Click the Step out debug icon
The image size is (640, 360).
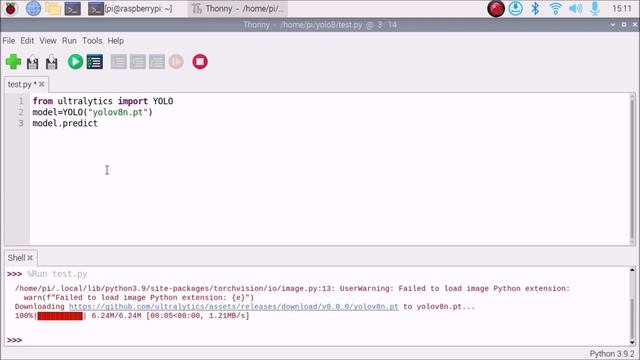(x=157, y=62)
